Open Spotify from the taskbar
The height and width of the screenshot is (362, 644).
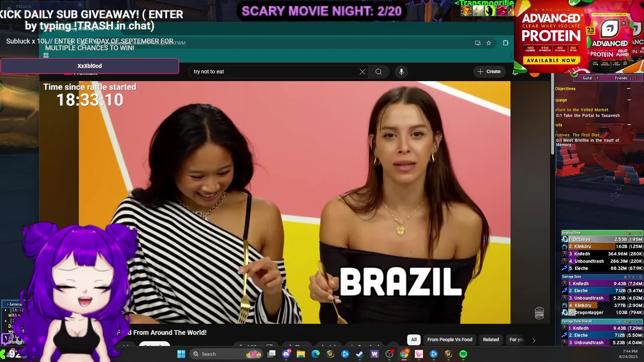463,354
